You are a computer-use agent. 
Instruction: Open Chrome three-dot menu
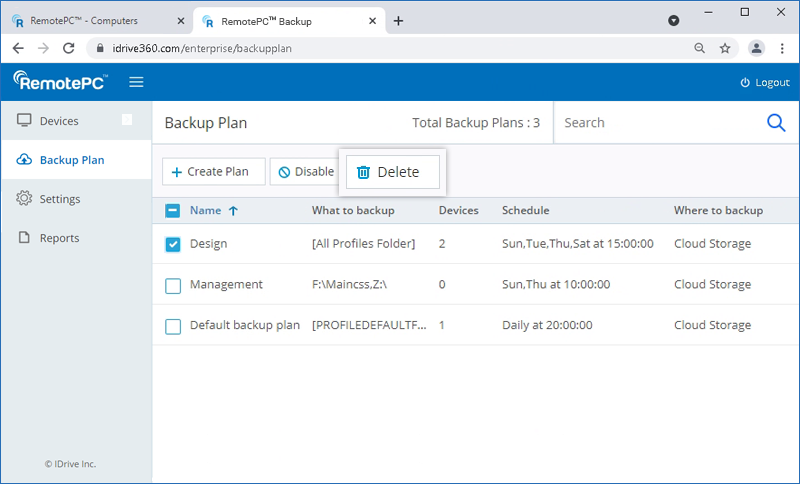[782, 48]
